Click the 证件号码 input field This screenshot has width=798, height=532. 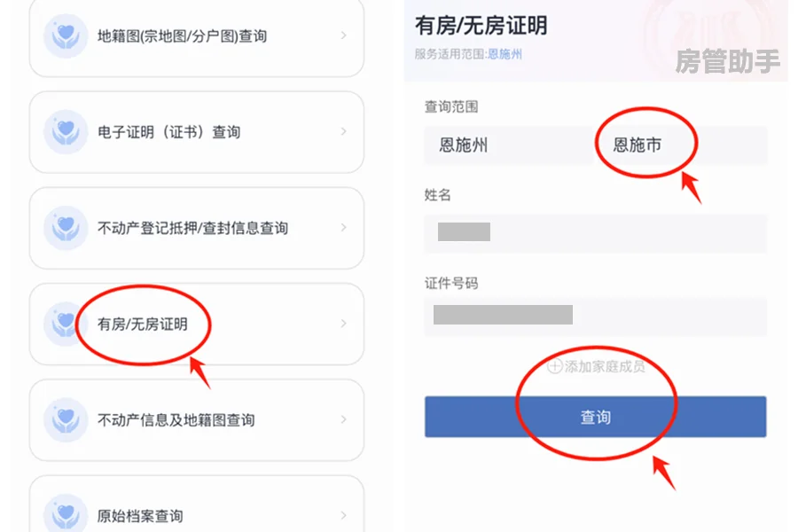coord(594,316)
